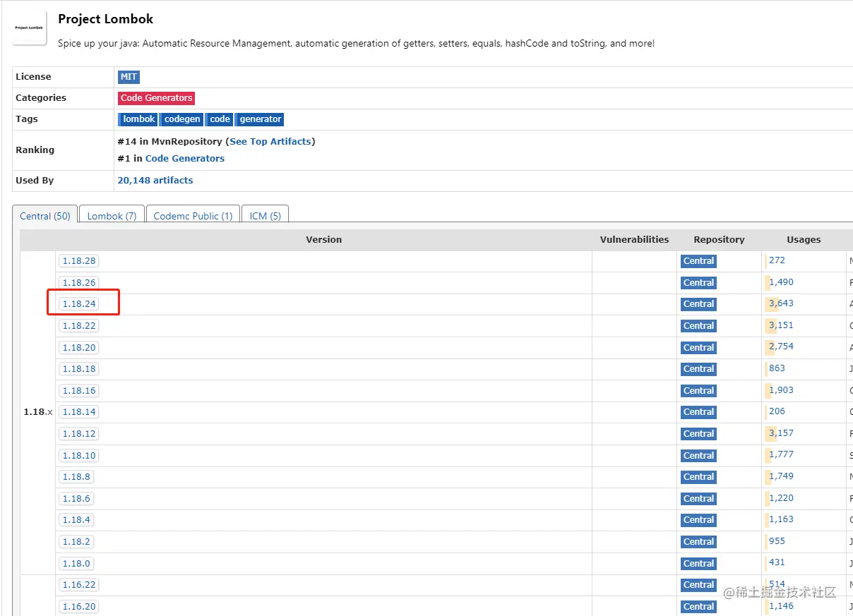Open the 2,754 usages link
The height and width of the screenshot is (616, 853).
point(781,347)
